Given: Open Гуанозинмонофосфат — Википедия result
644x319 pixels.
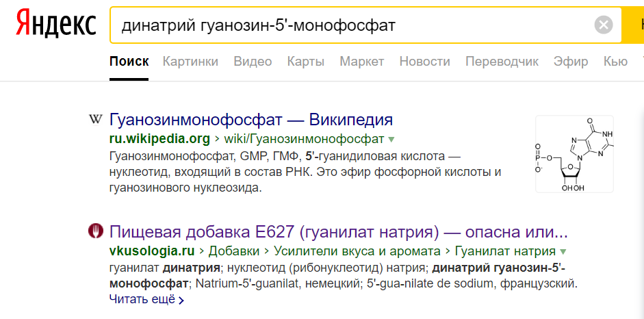Looking at the screenshot, I should click(x=250, y=120).
